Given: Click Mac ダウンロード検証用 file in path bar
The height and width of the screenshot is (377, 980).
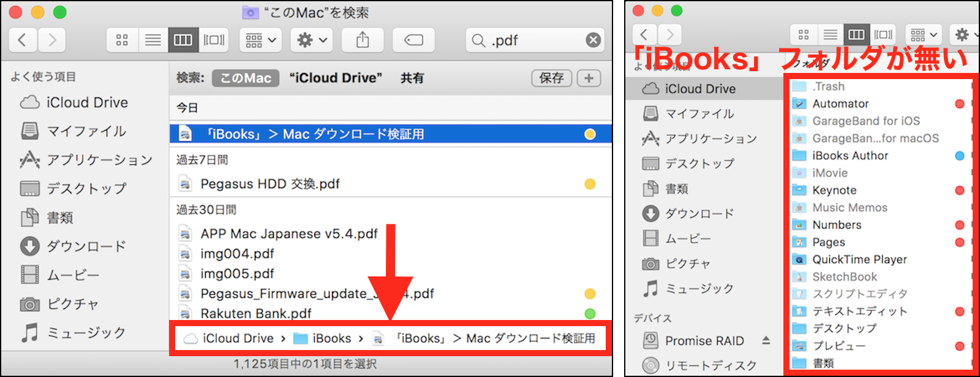Looking at the screenshot, I should point(484,338).
